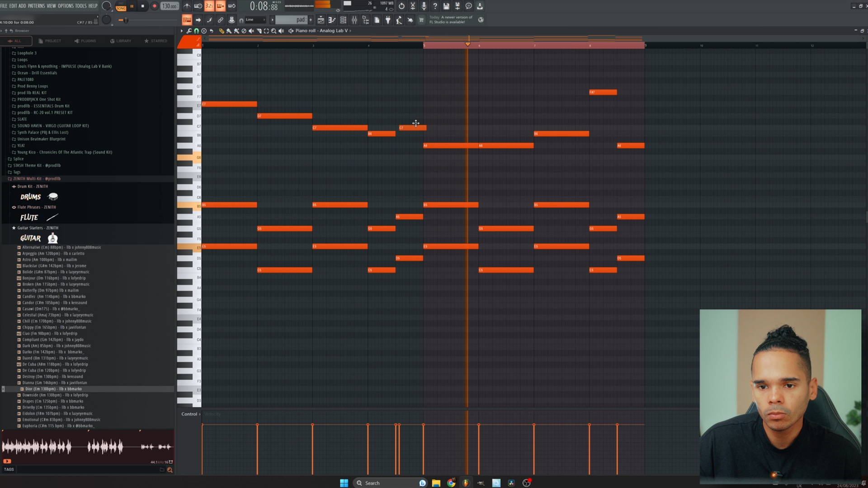The width and height of the screenshot is (868, 488).
Task: Open the TOOLS menu
Action: pos(81,6)
